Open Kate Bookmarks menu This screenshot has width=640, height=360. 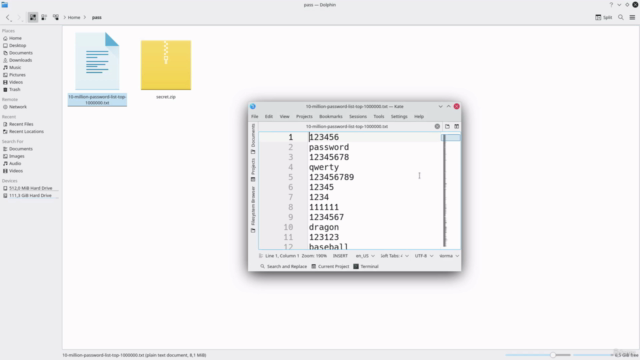331,116
